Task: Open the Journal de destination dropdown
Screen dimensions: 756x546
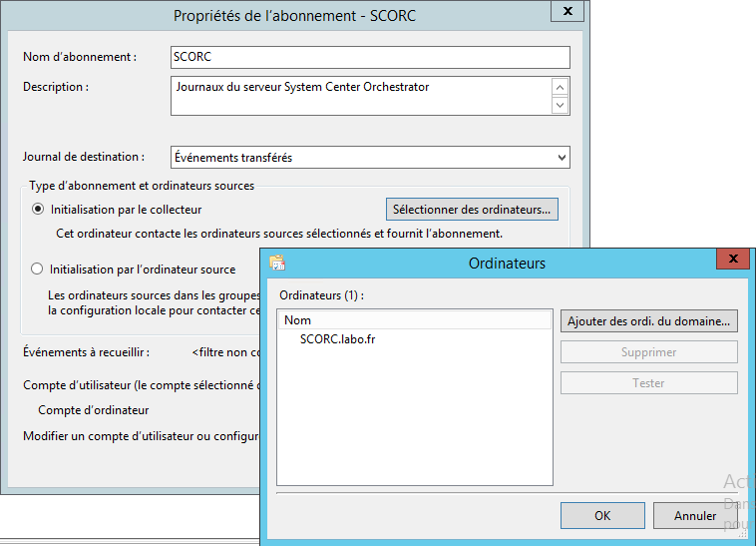Action: point(370,158)
